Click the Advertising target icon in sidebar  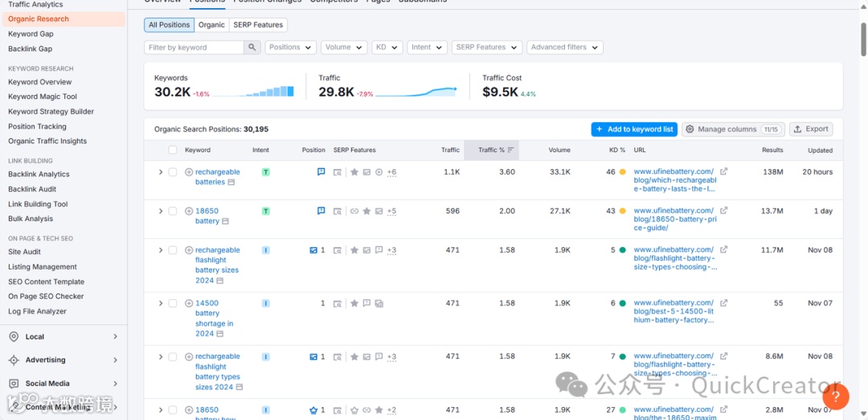(x=14, y=360)
